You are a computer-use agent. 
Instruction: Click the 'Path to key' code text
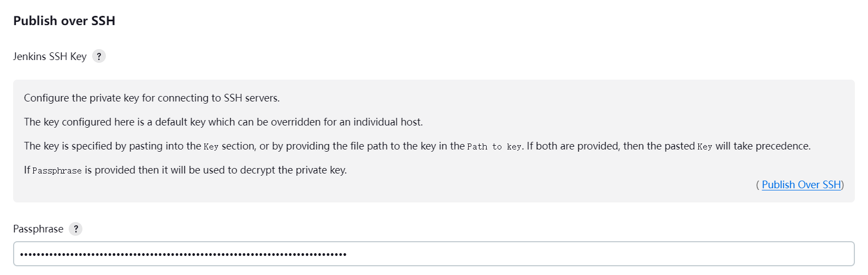coord(494,147)
